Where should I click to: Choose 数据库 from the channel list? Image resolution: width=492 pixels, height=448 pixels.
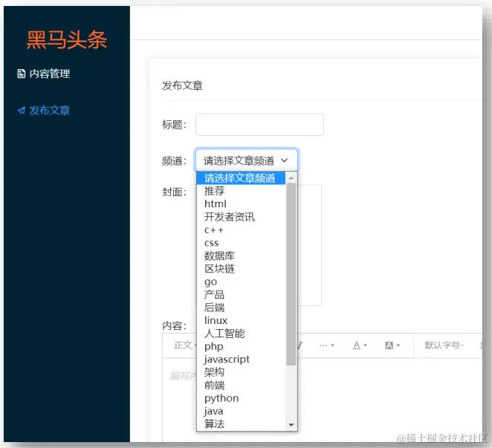click(241, 256)
